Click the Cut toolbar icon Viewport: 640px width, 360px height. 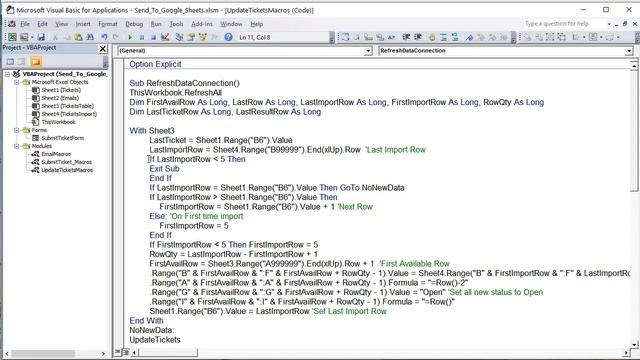55,37
